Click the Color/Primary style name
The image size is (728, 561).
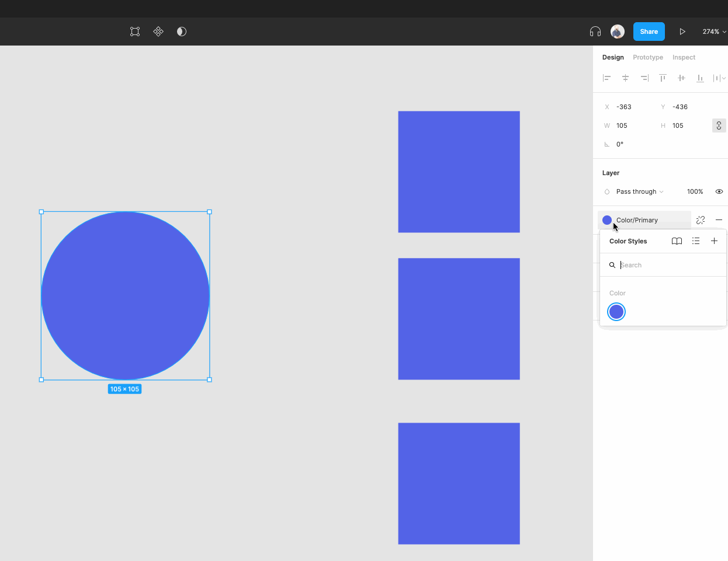pyautogui.click(x=637, y=220)
